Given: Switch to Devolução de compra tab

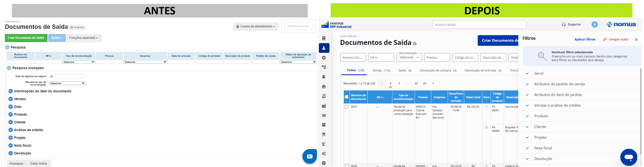Looking at the screenshot, I should 438,71.
